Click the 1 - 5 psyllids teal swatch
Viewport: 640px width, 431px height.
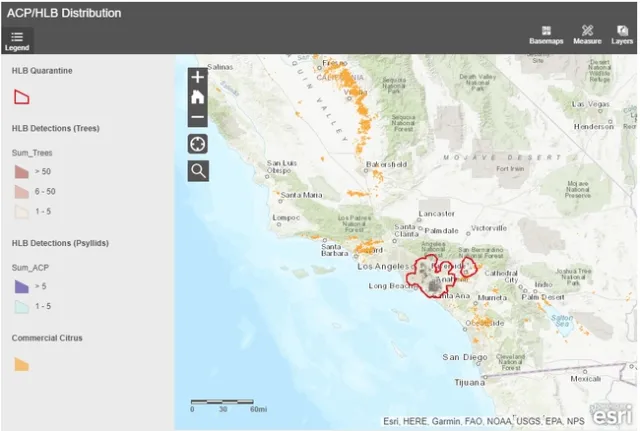[x=22, y=307]
